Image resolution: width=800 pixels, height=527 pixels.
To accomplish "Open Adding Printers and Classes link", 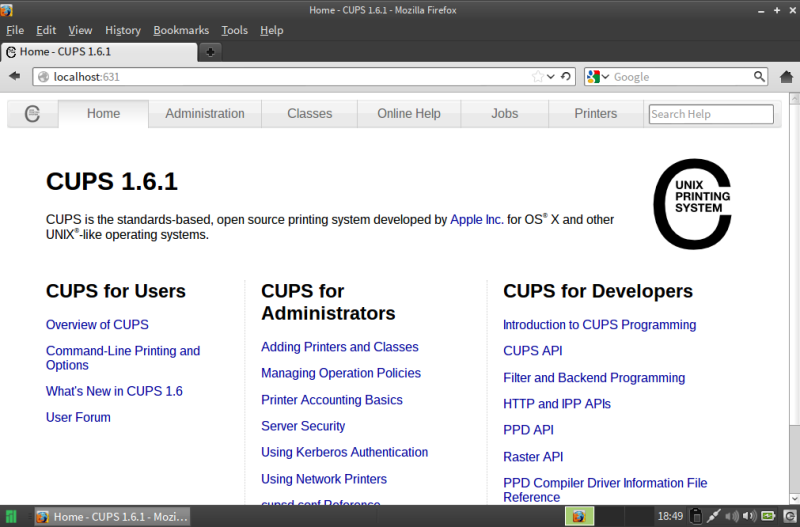I will point(340,346).
